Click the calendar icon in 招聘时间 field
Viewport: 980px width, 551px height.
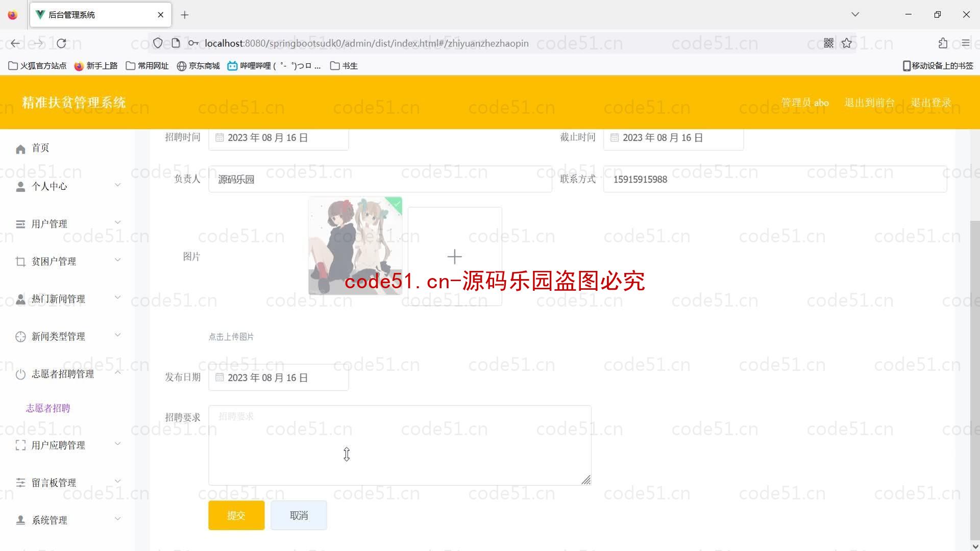pyautogui.click(x=219, y=138)
